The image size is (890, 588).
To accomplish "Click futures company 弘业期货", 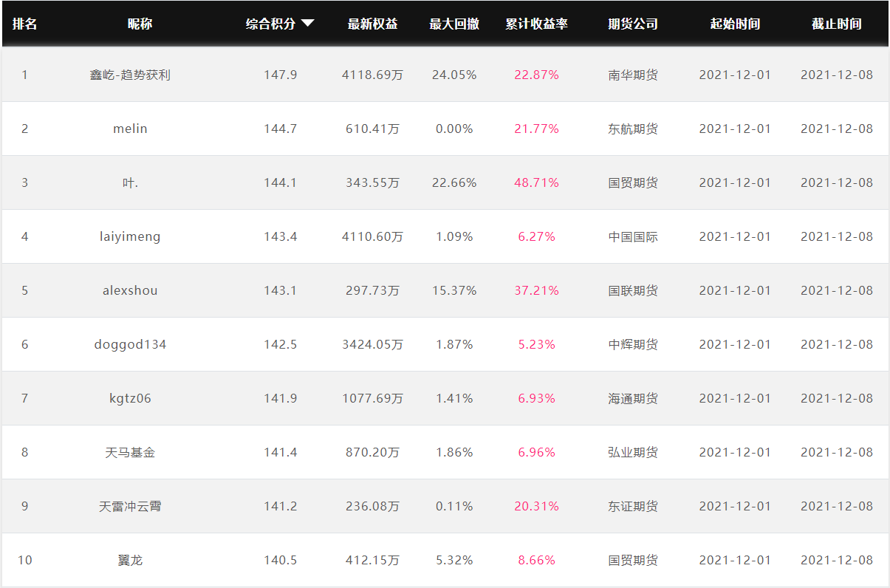I will pos(633,452).
